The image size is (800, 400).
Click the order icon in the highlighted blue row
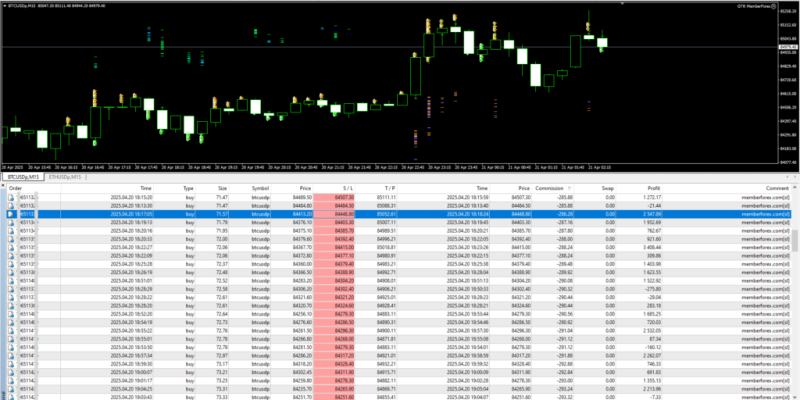(12, 213)
